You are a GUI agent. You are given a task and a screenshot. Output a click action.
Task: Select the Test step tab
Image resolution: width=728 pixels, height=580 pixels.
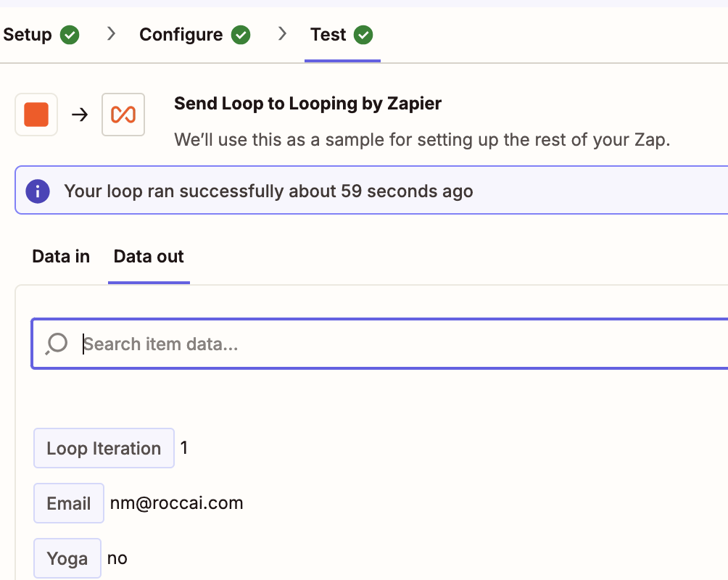(342, 34)
